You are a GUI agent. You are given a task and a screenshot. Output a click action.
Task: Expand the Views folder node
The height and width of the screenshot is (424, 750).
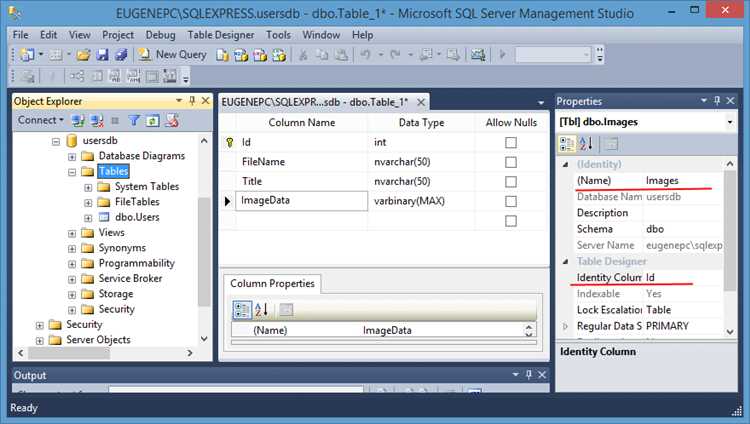(72, 234)
